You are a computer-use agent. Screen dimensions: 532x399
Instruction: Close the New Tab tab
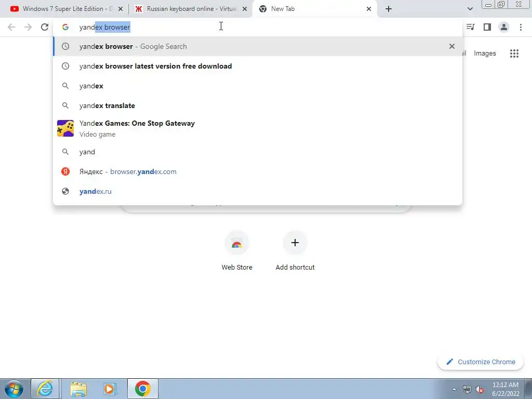point(369,9)
